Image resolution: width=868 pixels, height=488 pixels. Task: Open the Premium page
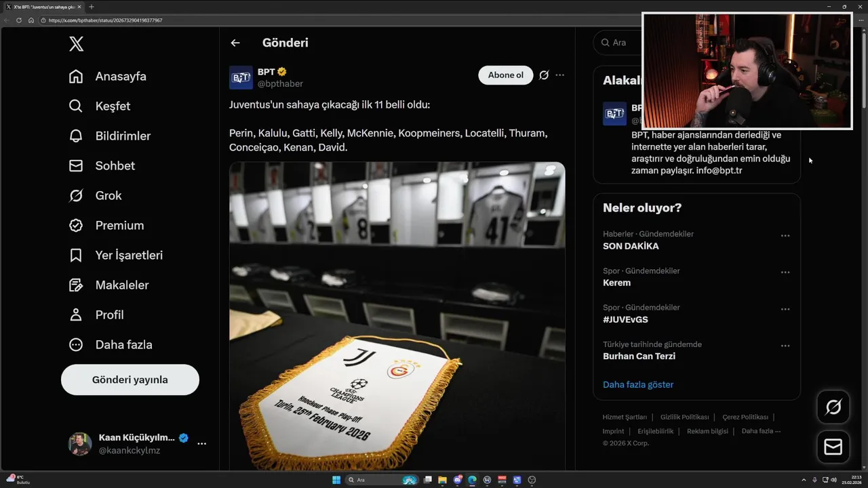point(106,226)
